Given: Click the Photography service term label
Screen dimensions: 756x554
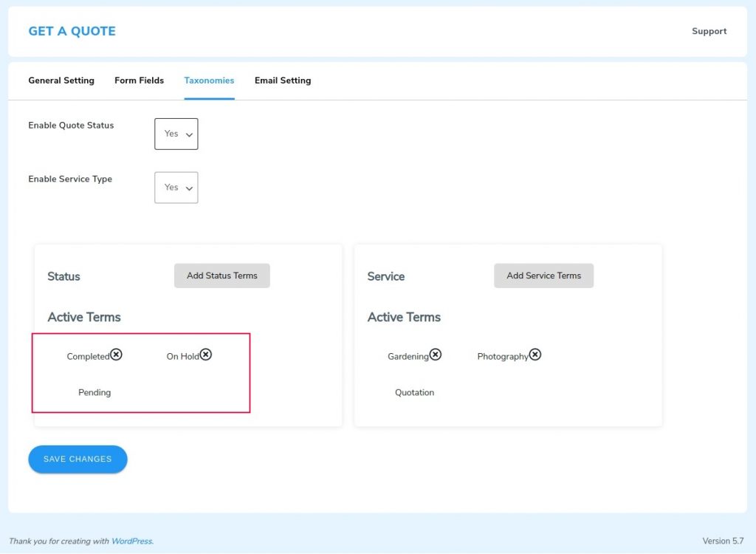Looking at the screenshot, I should (502, 356).
